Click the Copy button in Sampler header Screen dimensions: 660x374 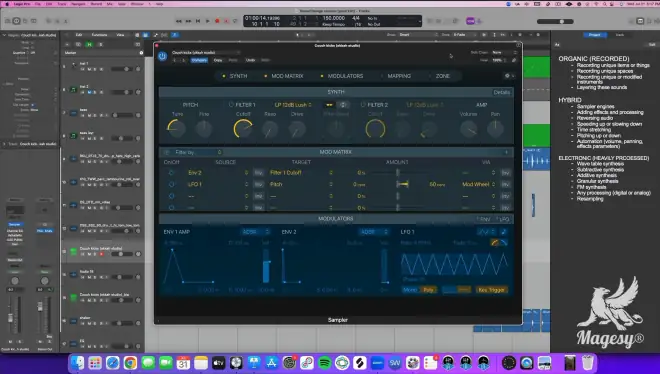218,60
